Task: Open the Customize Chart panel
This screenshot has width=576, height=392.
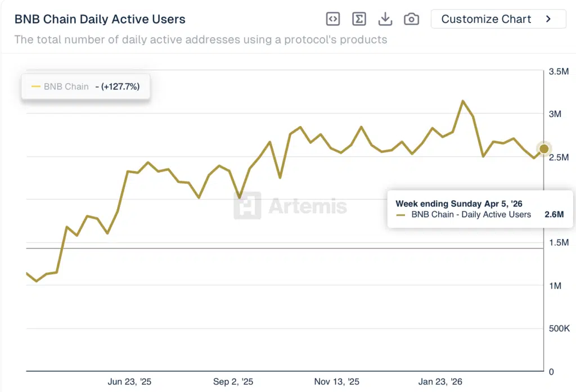Action: click(x=498, y=19)
